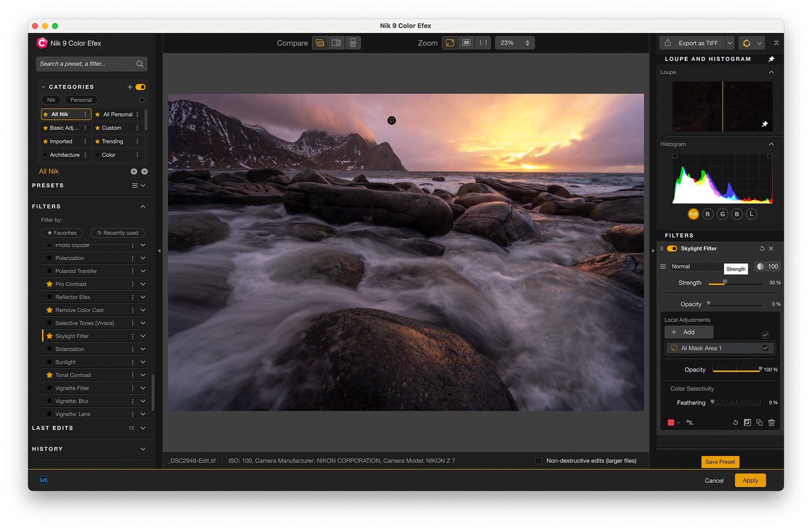This screenshot has height=528, width=812.
Task: Click the Lightroom Classic Lrc icon
Action: tap(44, 480)
